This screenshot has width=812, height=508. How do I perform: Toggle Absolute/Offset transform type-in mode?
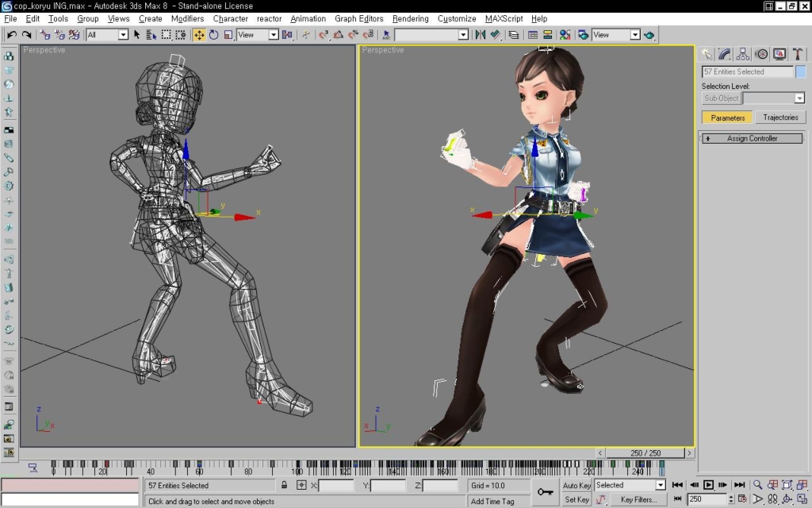point(301,485)
